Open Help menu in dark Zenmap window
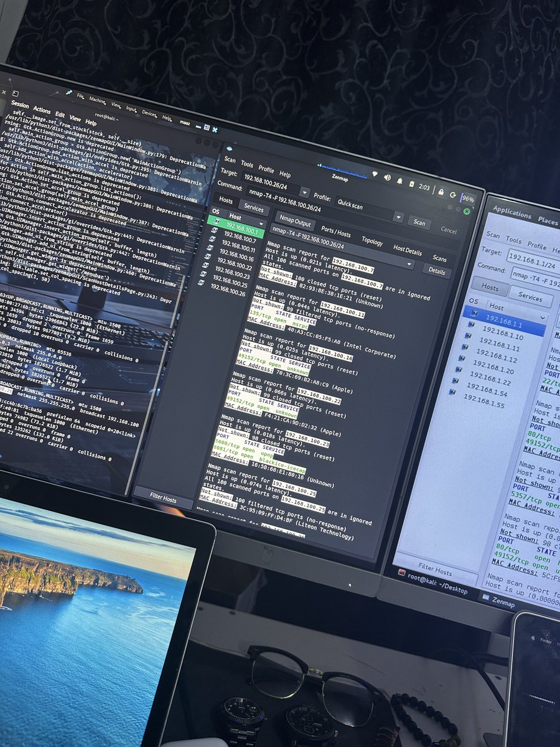560x747 pixels. [x=285, y=174]
